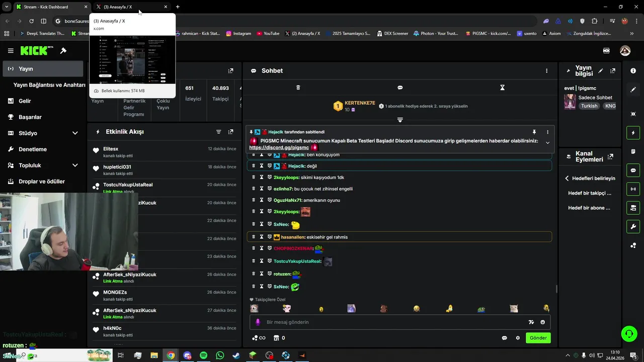This screenshot has width=644, height=362.
Task: Timeout user ozlinho7 with hourglass icon
Action: coord(262,189)
